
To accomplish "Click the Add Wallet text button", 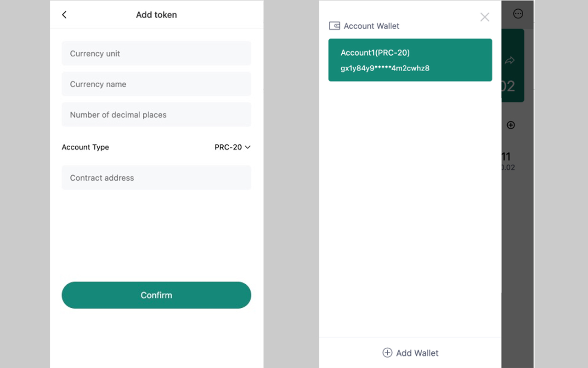I will pyautogui.click(x=417, y=353).
